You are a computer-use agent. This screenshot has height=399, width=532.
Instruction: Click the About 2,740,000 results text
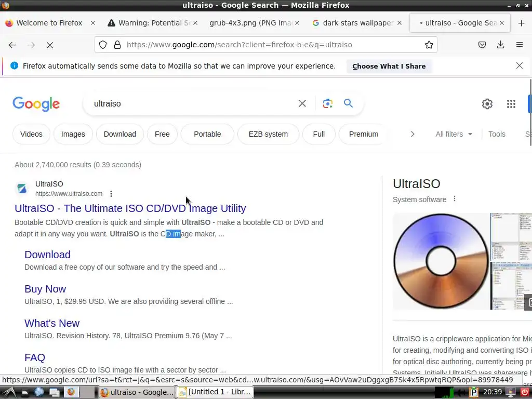[x=78, y=165]
